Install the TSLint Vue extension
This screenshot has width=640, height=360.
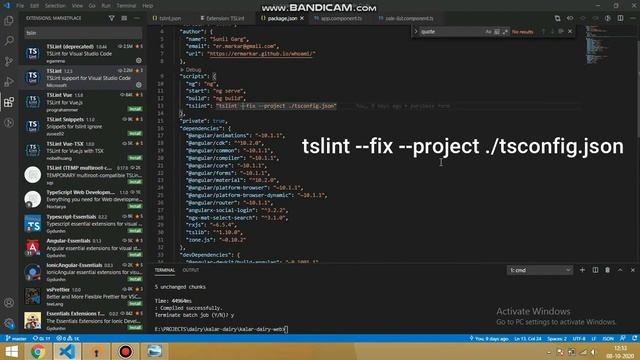pos(135,109)
